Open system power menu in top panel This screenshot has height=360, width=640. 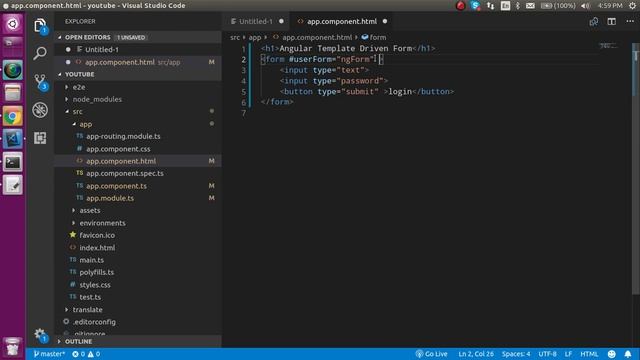point(632,6)
